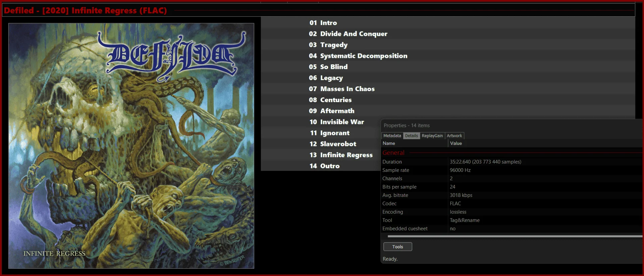Viewport: 644px width, 276px height.
Task: Switch to the Metadata tab
Action: (392, 136)
